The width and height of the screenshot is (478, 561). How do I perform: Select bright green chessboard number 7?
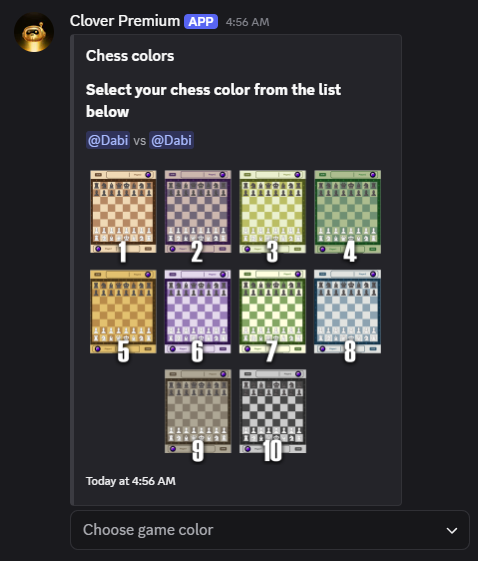273,312
